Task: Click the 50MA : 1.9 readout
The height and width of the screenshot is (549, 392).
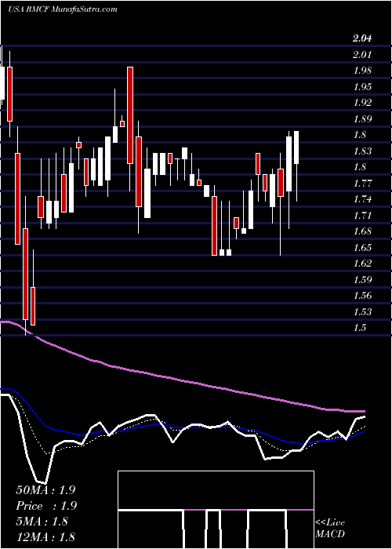Action: click(x=45, y=490)
